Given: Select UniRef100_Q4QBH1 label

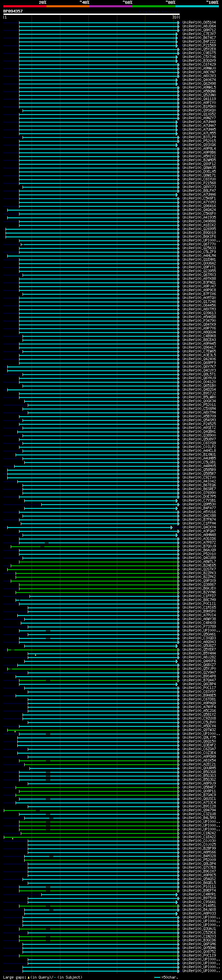Looking at the screenshot, I should click(199, 431).
